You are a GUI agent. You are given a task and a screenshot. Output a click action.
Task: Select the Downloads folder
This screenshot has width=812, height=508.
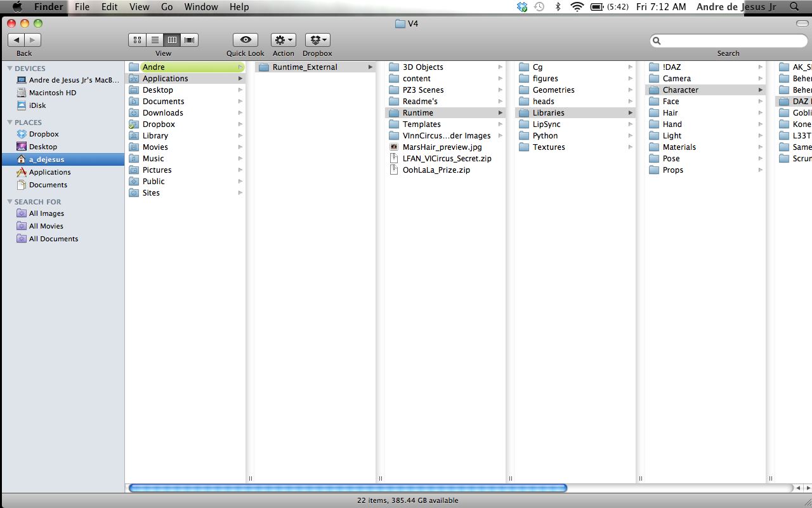(185, 113)
